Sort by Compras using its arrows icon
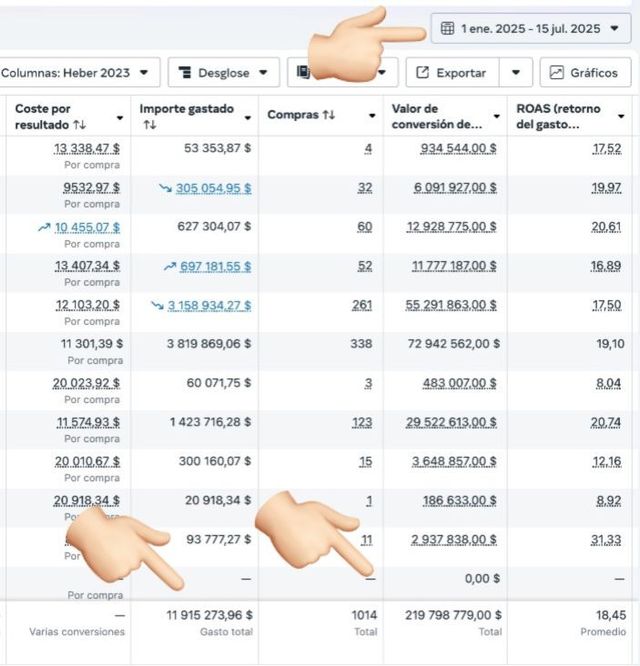The image size is (640, 666). pyautogui.click(x=328, y=116)
